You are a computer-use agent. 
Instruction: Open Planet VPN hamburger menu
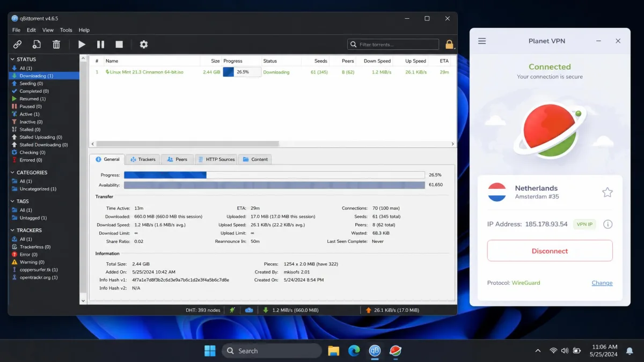(482, 41)
